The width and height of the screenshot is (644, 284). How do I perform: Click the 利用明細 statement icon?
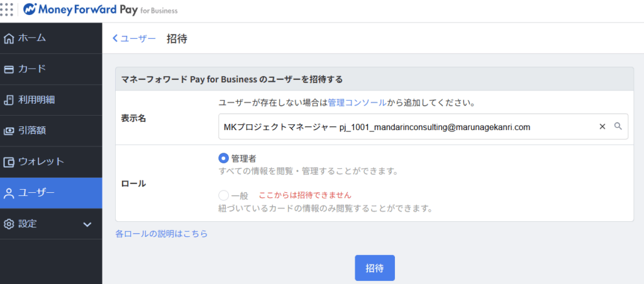tap(9, 100)
